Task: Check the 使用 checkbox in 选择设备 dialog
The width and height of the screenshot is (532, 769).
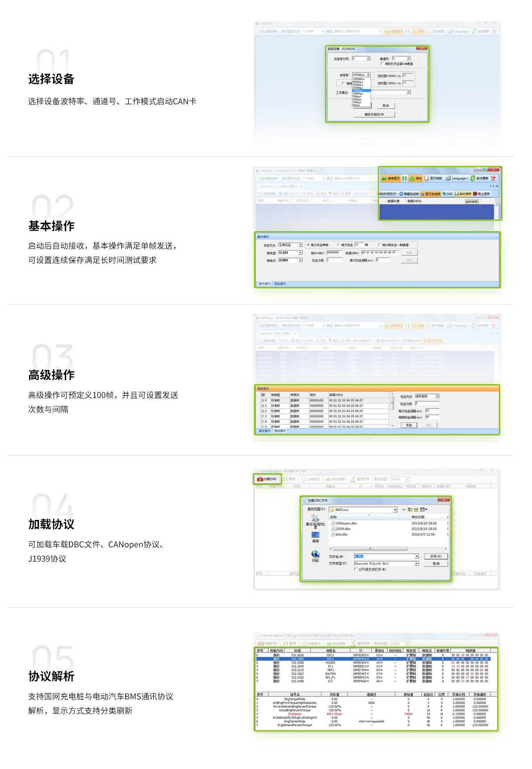Action: click(x=343, y=84)
